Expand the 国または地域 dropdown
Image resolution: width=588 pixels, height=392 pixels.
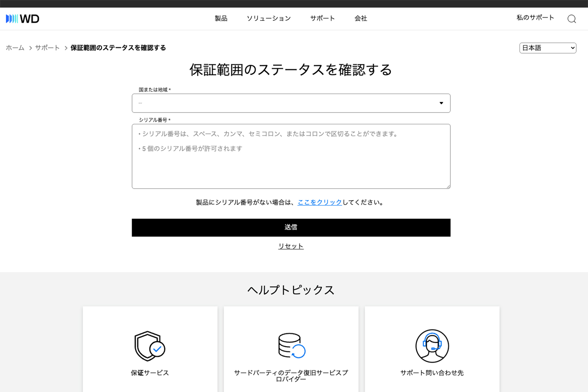[x=291, y=103]
